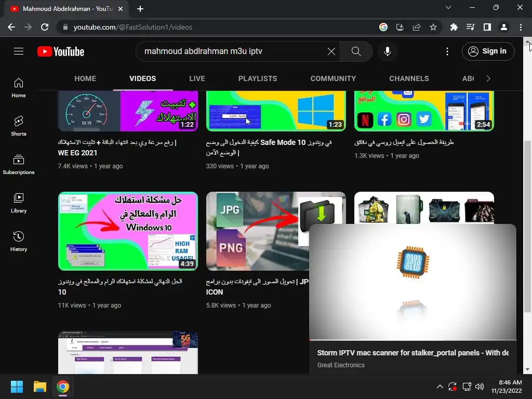Open the PLAYLISTS channel tab
The image size is (532, 399).
click(258, 78)
